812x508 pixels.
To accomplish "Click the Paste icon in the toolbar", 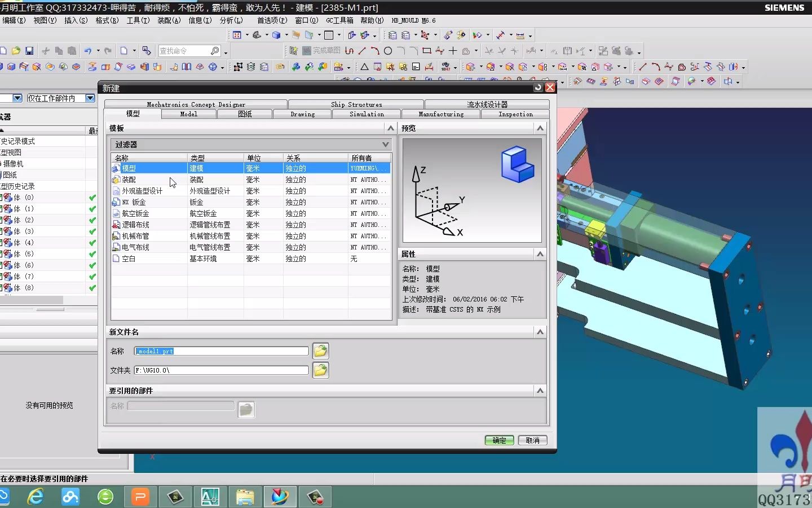I will tap(72, 51).
